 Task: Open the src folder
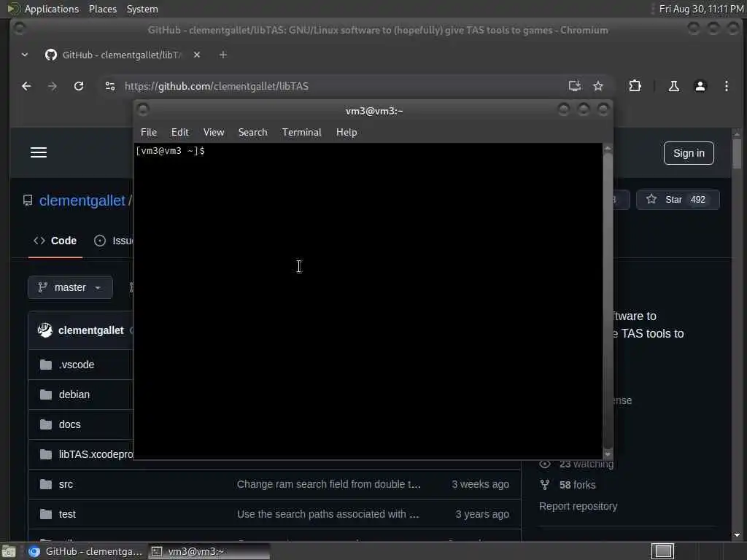coord(66,484)
